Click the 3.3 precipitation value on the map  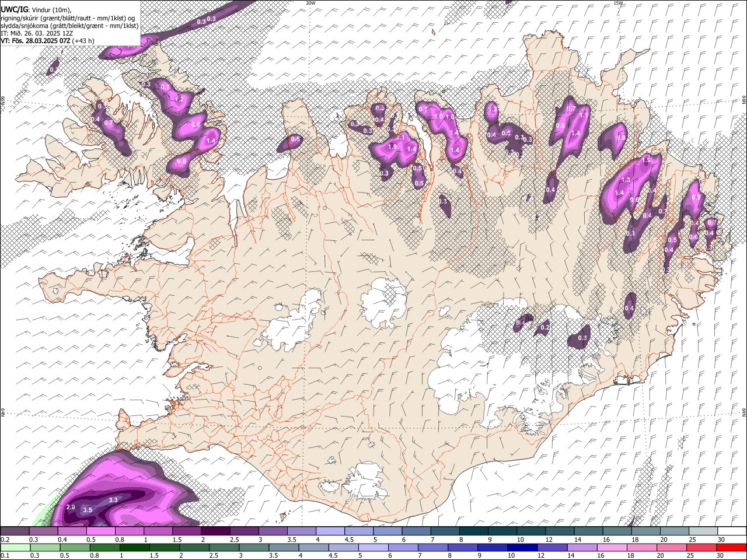coord(113,500)
